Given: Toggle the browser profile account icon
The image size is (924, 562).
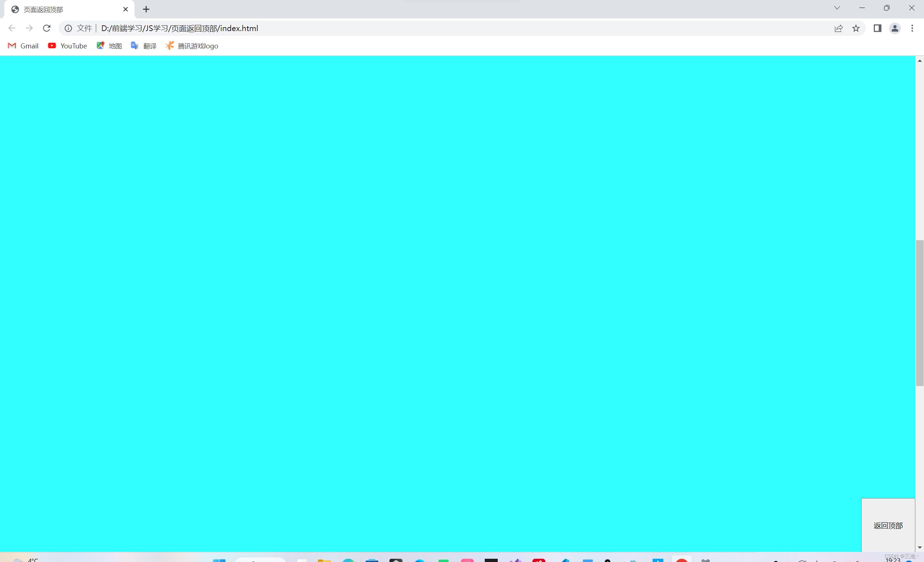Looking at the screenshot, I should tap(895, 28).
